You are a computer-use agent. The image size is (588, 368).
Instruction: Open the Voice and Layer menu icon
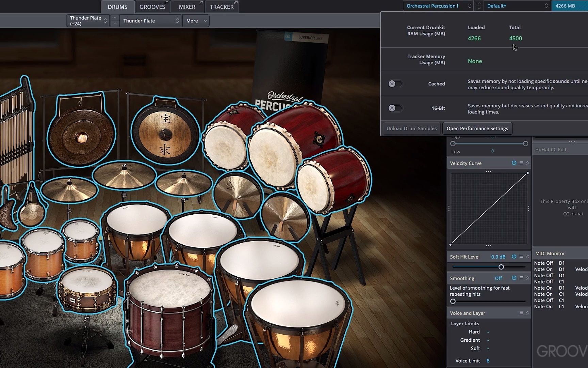click(522, 312)
